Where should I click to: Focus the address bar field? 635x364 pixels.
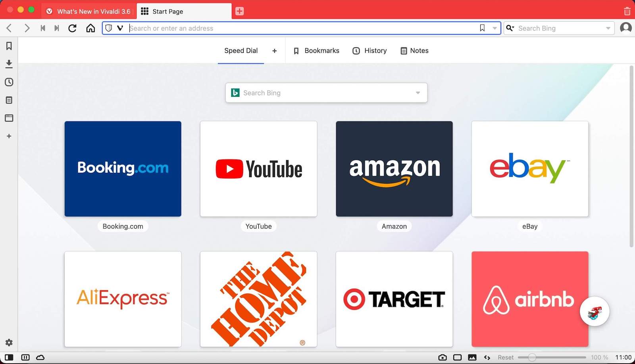click(x=302, y=28)
